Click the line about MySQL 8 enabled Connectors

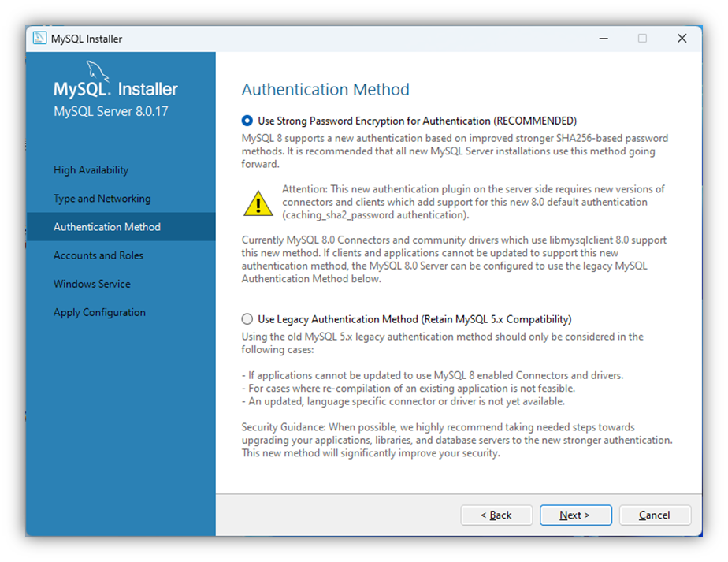coord(433,375)
